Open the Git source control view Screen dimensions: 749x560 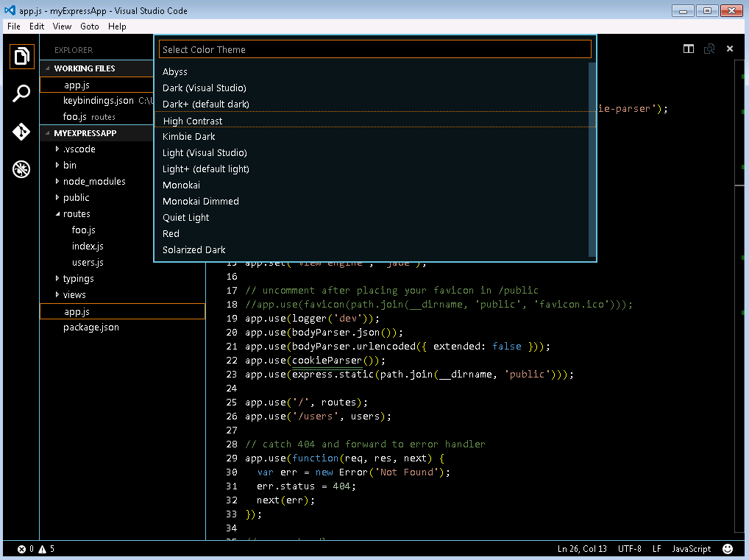tap(21, 132)
